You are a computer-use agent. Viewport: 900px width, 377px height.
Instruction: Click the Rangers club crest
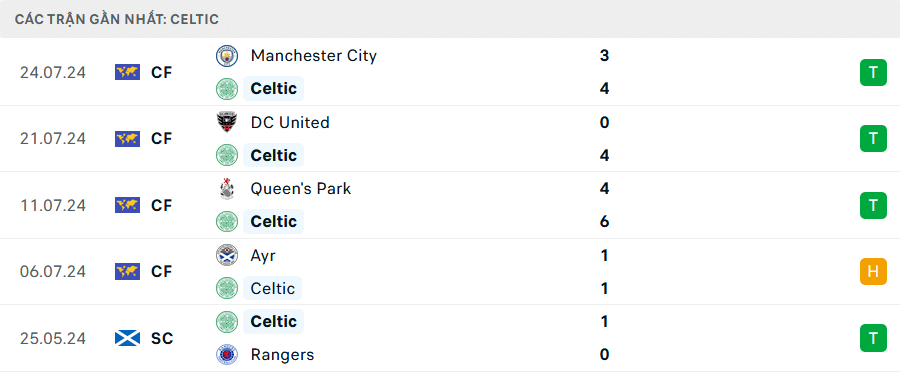(227, 355)
